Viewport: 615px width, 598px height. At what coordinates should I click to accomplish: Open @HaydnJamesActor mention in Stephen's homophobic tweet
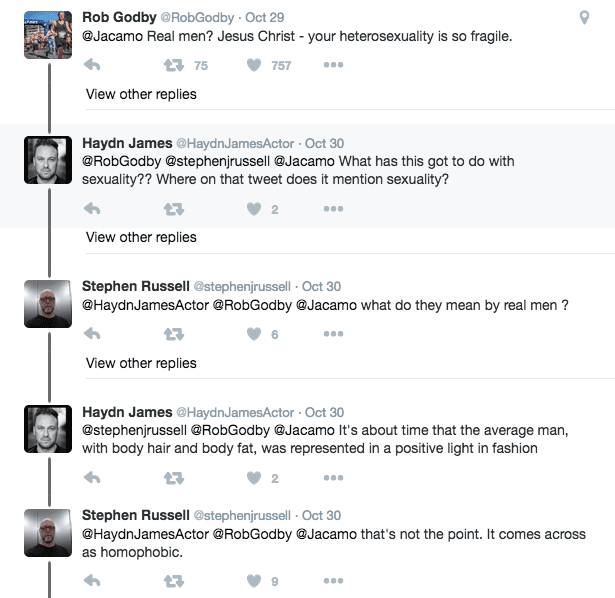[144, 535]
